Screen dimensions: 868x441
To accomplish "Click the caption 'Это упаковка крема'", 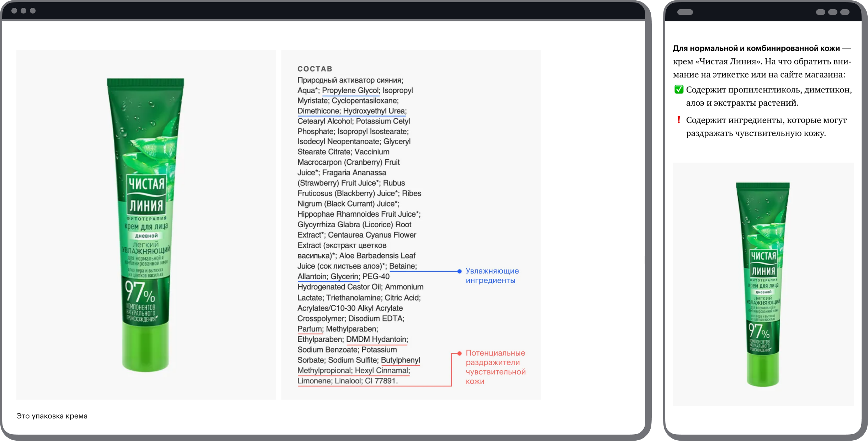I will click(52, 416).
